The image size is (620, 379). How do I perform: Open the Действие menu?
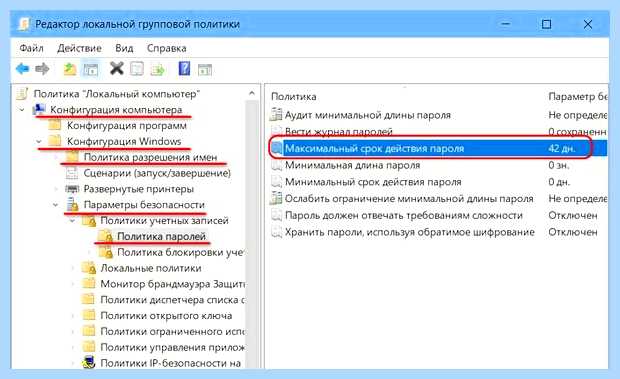click(79, 48)
